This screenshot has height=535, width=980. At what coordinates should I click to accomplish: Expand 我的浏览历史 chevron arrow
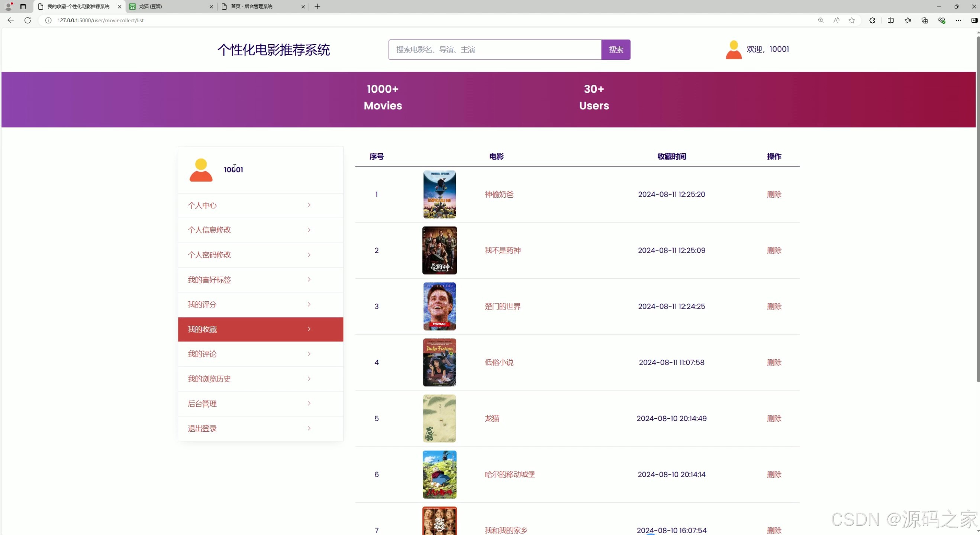coord(309,379)
